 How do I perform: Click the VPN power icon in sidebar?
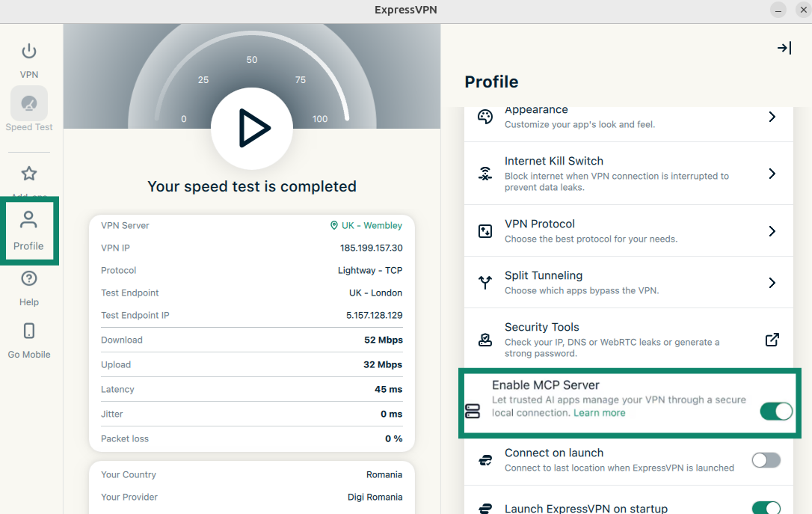tap(28, 52)
